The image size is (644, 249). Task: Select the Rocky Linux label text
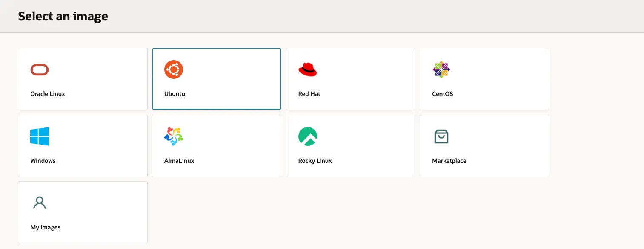tap(315, 161)
